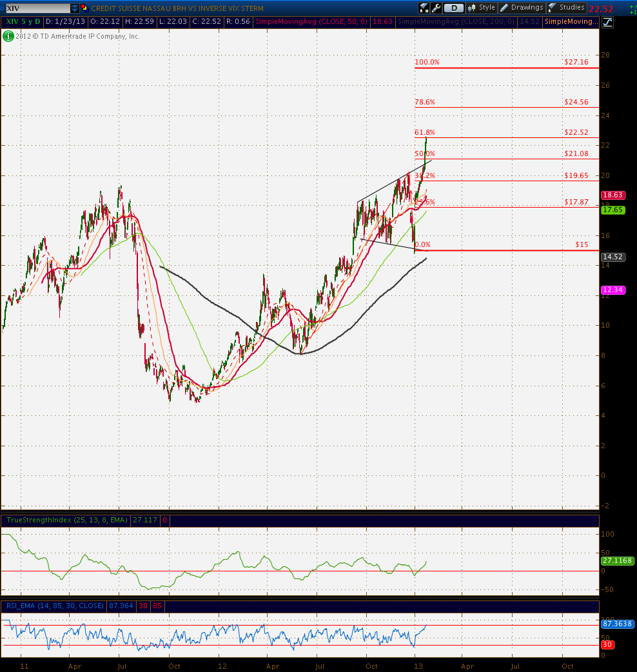Click the curve icon beside study labels

(608, 22)
